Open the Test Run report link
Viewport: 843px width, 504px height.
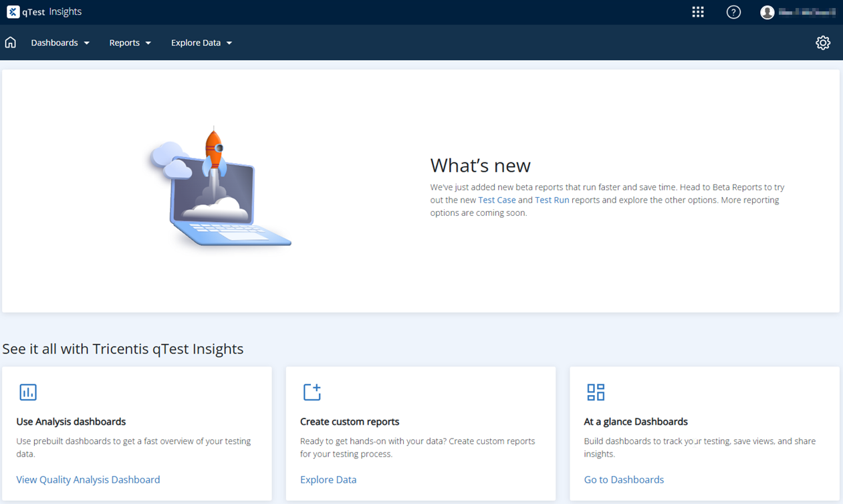click(x=552, y=200)
